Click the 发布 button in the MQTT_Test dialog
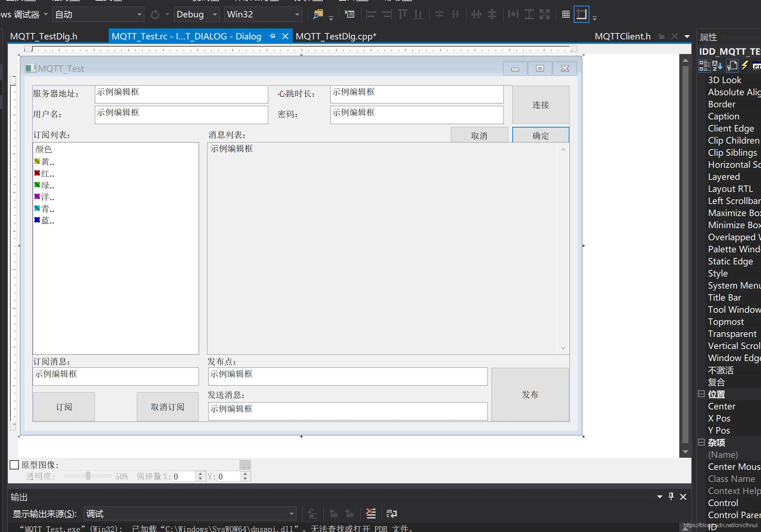Screen dimensions: 761x532 pyautogui.click(x=530, y=394)
